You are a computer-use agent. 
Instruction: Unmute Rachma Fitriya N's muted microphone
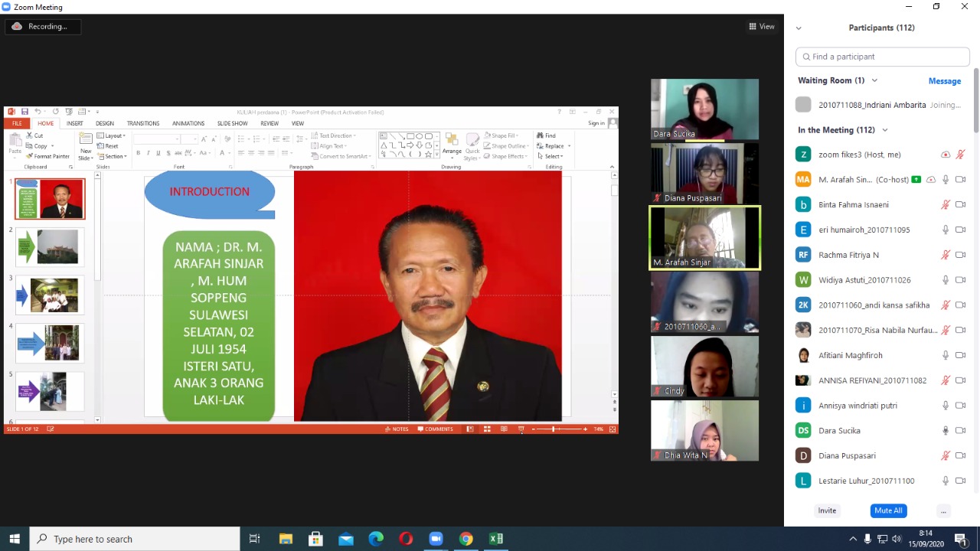(946, 255)
